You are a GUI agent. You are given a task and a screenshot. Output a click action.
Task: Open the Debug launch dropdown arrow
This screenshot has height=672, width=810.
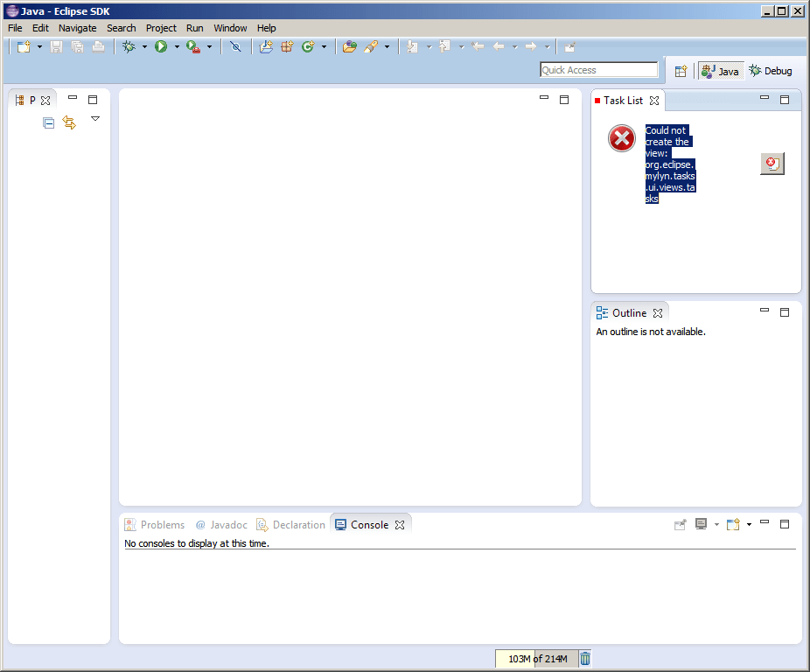pos(144,47)
